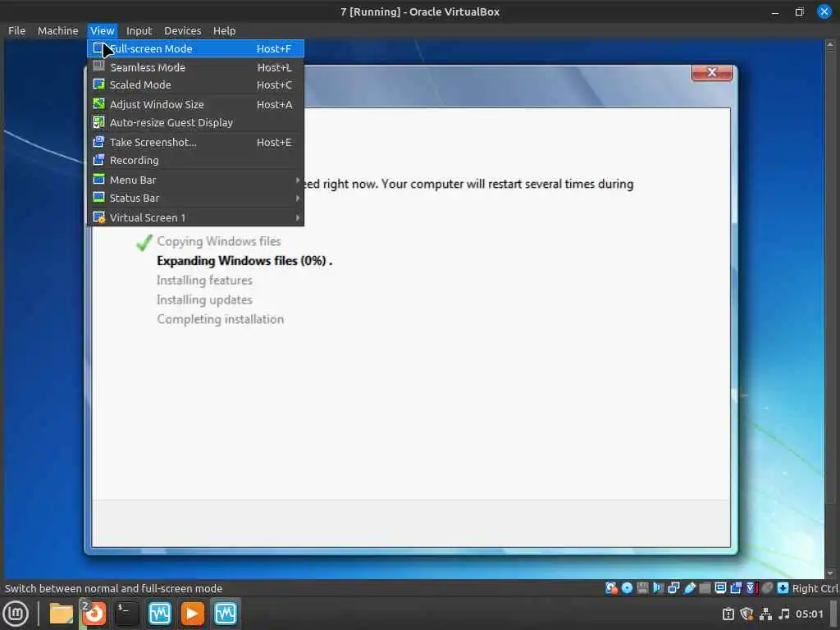Click the USB devices indicator in status bar

689,588
